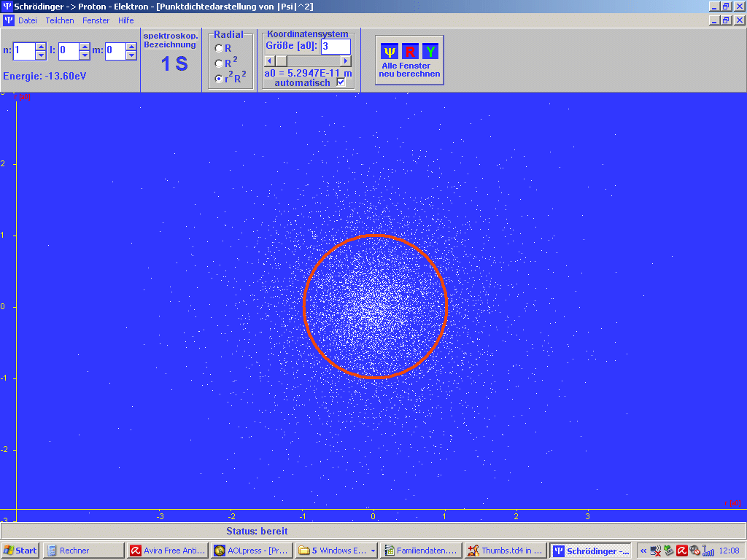747x560 pixels.
Task: Open Thumbs.td4 taskbar item
Action: tap(505, 551)
